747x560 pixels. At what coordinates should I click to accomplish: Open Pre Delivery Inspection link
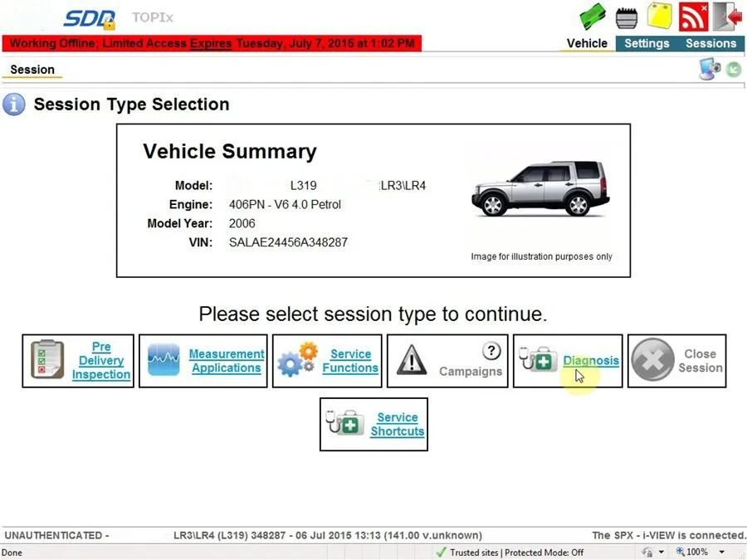(x=101, y=361)
